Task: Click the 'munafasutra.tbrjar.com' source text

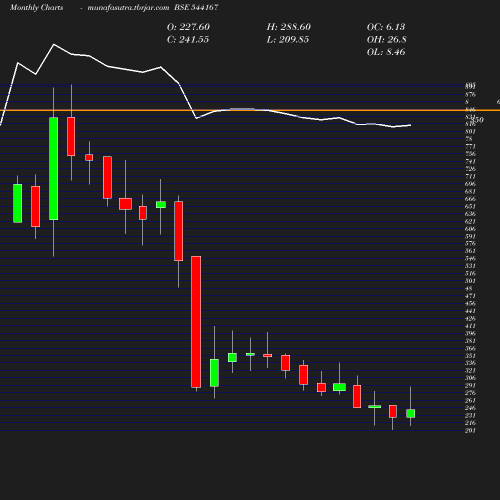Action: coord(128,7)
